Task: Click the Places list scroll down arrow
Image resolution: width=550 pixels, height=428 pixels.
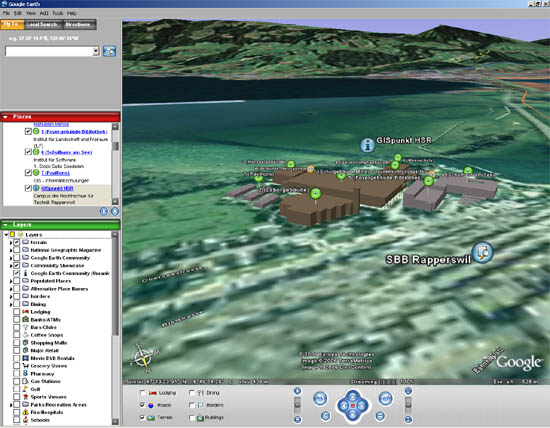Action: pyautogui.click(x=115, y=201)
